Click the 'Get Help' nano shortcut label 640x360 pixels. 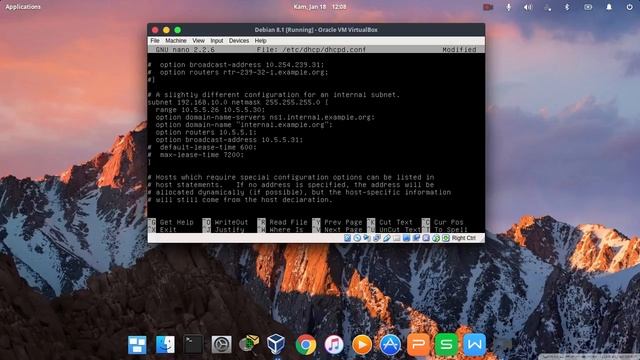176,222
